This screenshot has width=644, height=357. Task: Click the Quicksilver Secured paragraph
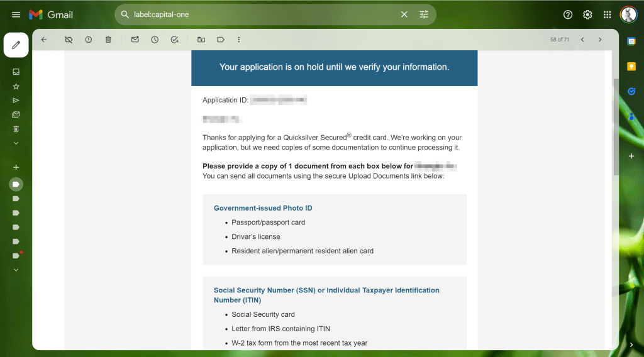332,142
